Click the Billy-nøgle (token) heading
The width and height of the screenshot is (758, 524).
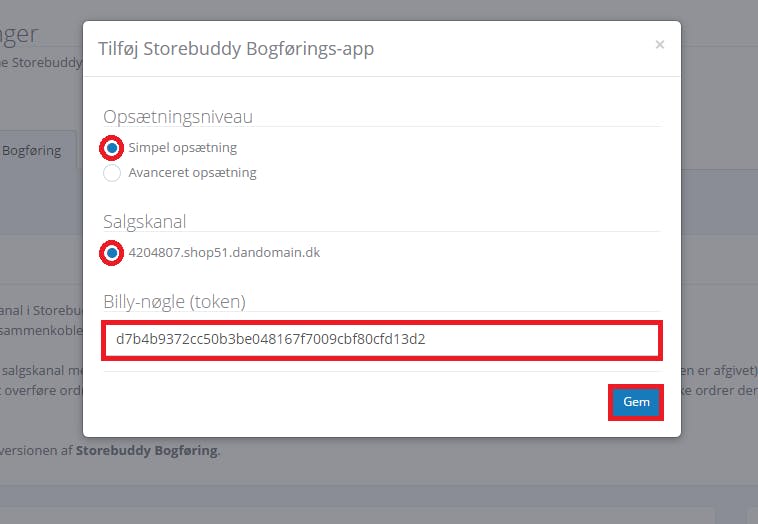175,302
